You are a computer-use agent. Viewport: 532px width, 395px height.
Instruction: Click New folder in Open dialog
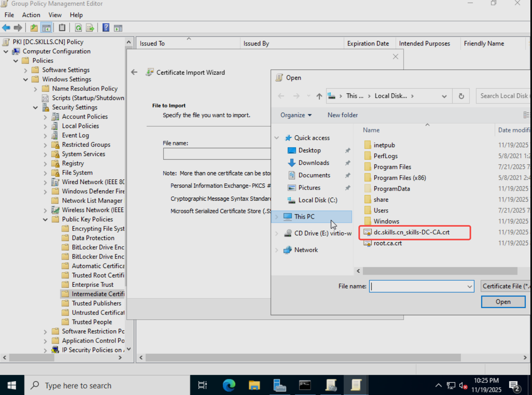point(343,115)
